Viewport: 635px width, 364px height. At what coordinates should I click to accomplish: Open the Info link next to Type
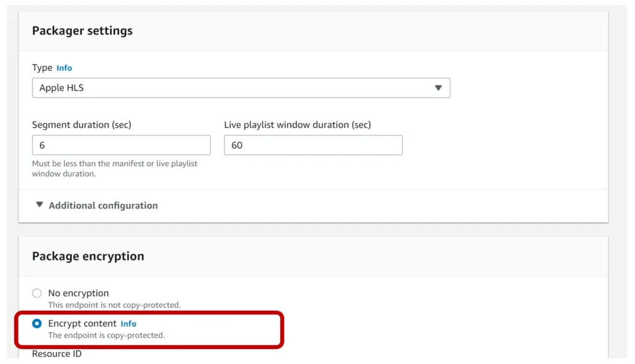[64, 68]
